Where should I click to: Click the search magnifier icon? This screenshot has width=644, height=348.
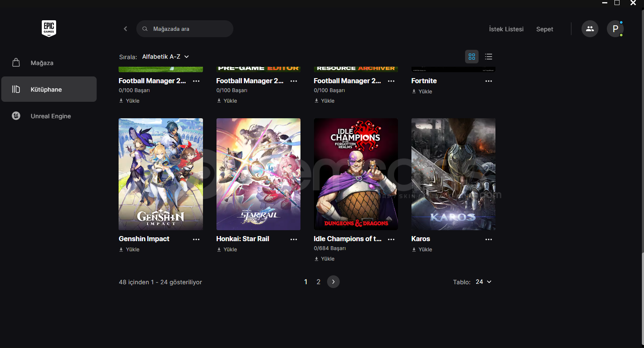pos(145,29)
